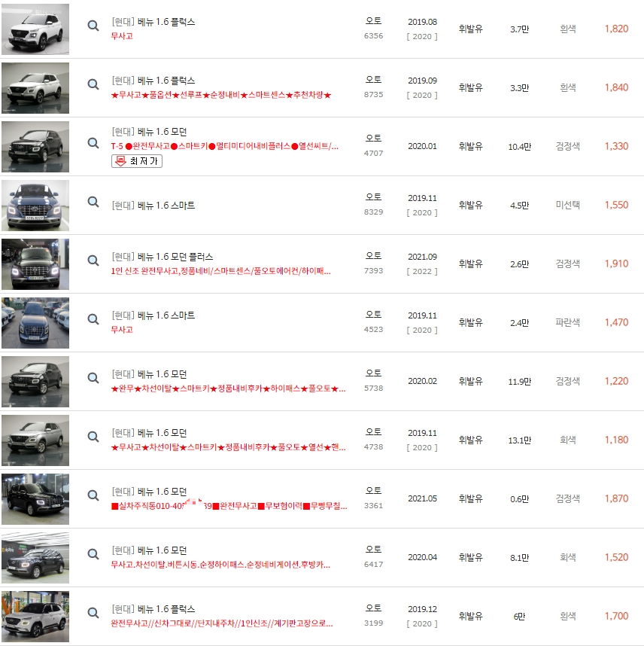Click magnifier on the 2020.04 회색 모던 listing
Viewport: 644px width, 646px height.
[x=93, y=555]
